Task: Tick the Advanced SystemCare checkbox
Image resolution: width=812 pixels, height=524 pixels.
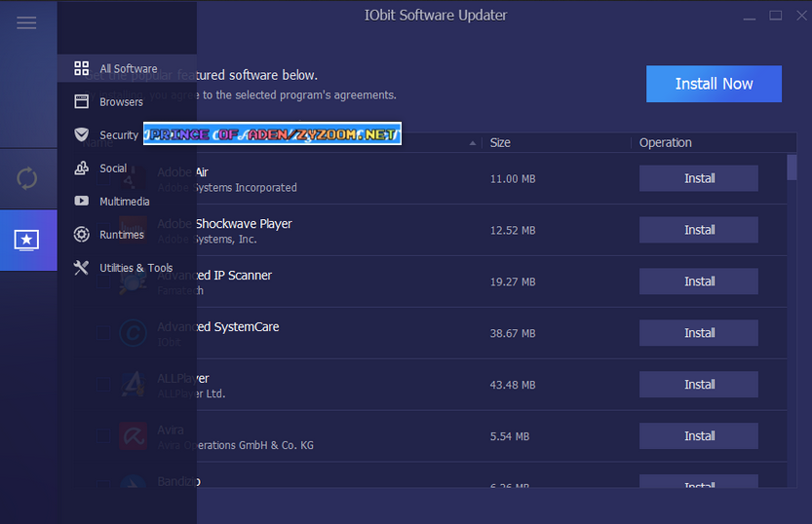Action: (103, 333)
